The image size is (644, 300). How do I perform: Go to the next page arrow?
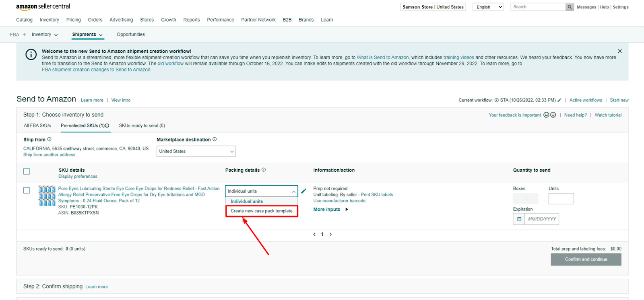330,234
